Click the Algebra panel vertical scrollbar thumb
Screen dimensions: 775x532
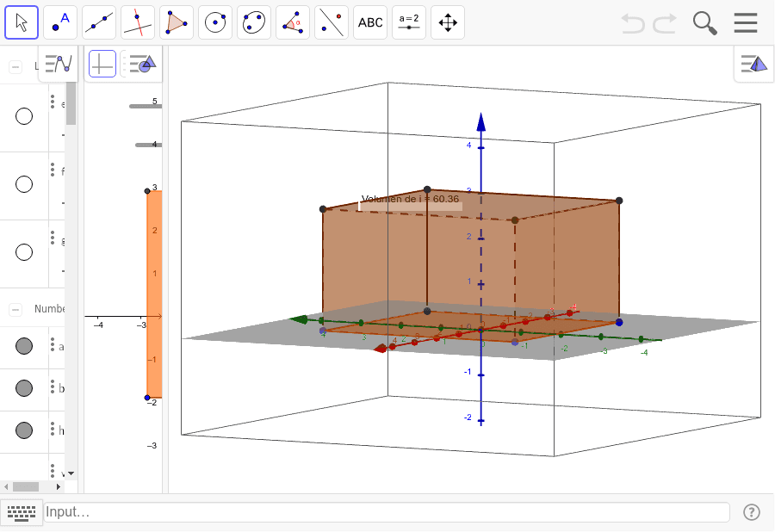tap(71, 104)
